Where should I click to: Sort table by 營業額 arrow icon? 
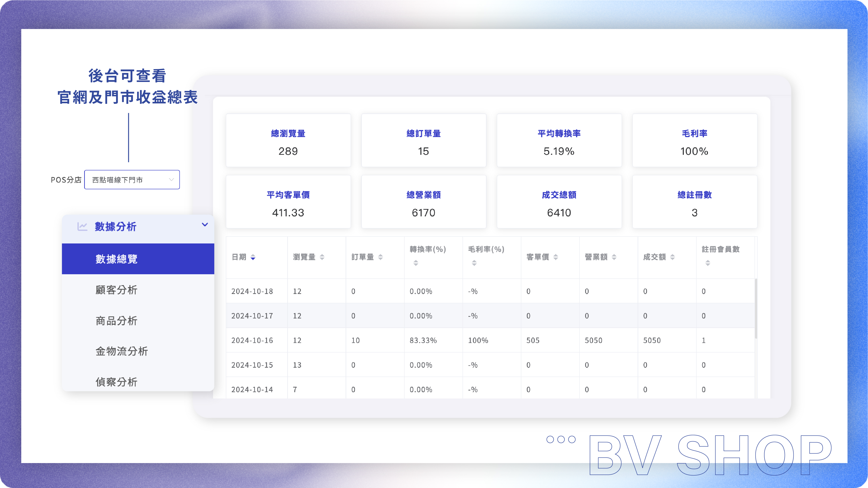(614, 257)
